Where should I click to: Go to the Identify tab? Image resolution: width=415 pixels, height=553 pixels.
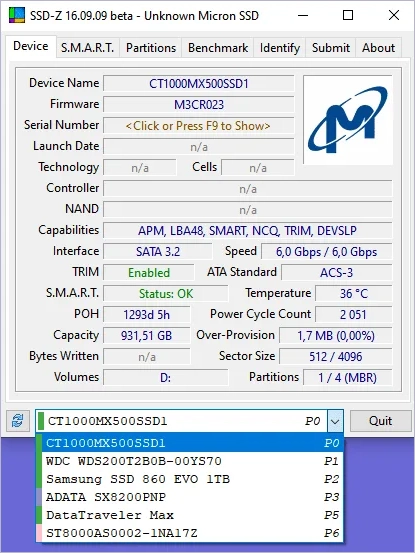pyautogui.click(x=280, y=48)
